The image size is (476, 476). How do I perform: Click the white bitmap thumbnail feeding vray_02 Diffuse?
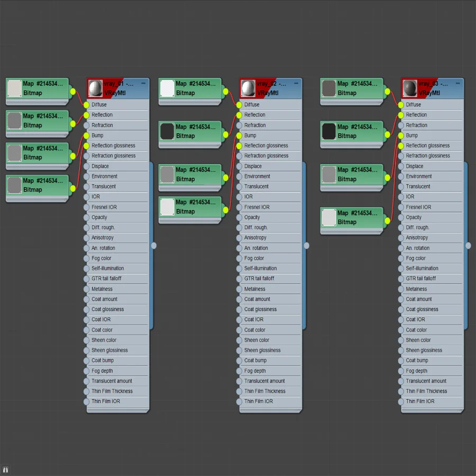point(167,88)
